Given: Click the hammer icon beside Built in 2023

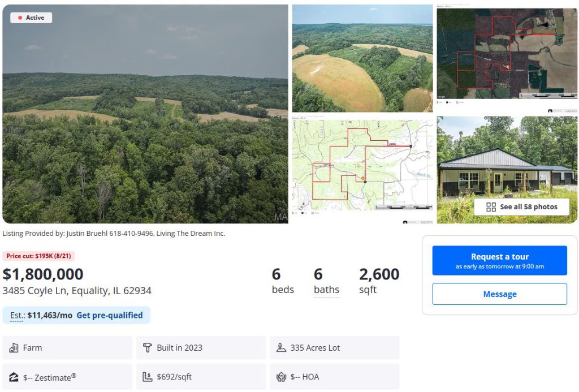Looking at the screenshot, I should pos(148,348).
